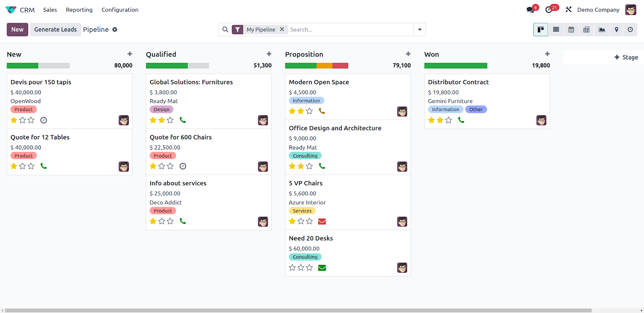Open the debug tools wrench icon
Screen dimensions: 644x313
pyautogui.click(x=568, y=9)
